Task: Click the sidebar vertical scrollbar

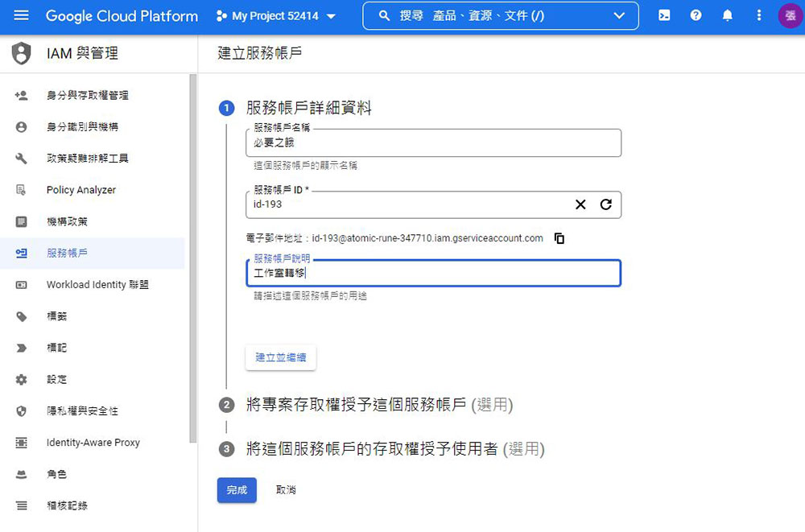Action: 193,258
